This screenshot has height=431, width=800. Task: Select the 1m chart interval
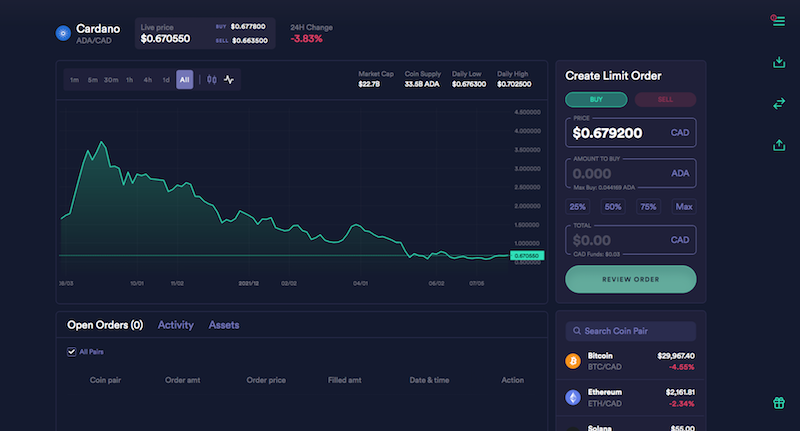click(x=74, y=80)
